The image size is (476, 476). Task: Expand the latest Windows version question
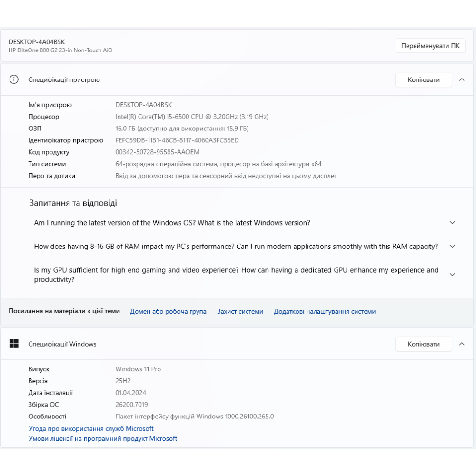(452, 223)
